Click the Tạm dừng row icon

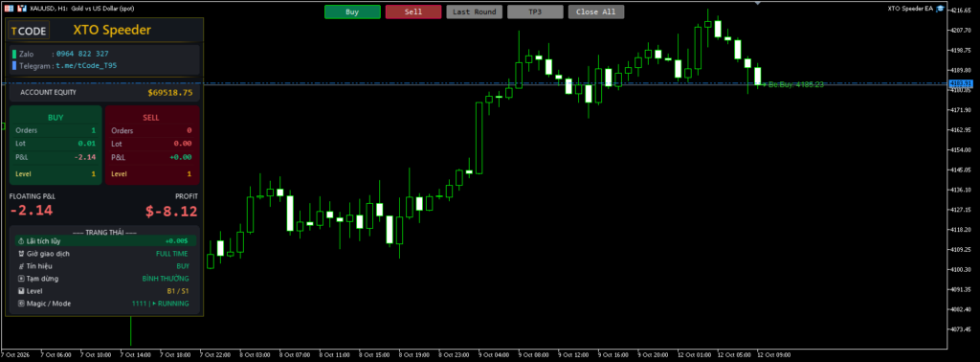click(21, 279)
